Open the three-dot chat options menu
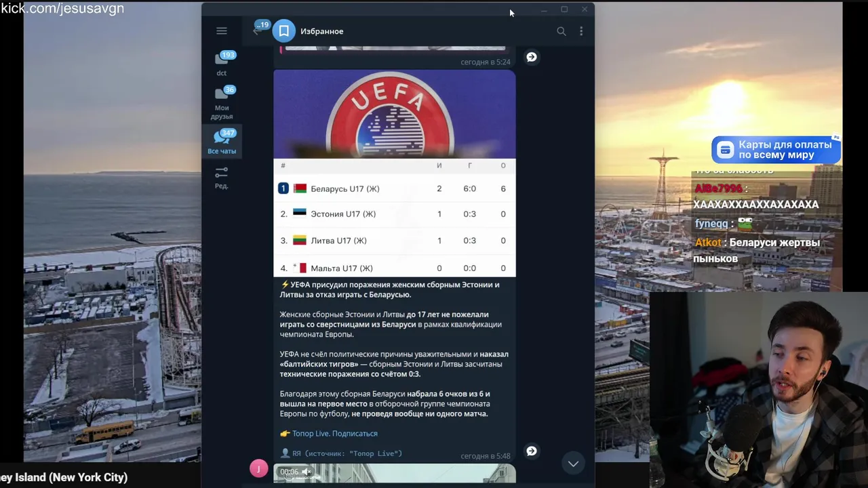 (581, 31)
